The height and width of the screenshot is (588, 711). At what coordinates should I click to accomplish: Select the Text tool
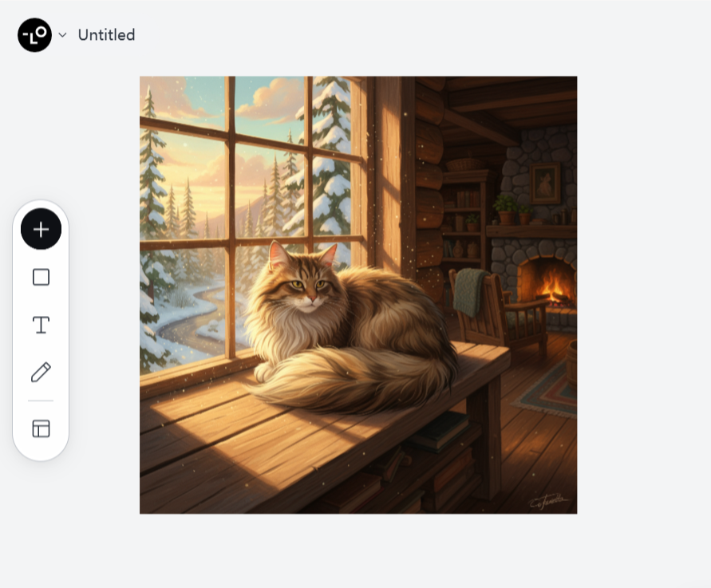(x=41, y=325)
